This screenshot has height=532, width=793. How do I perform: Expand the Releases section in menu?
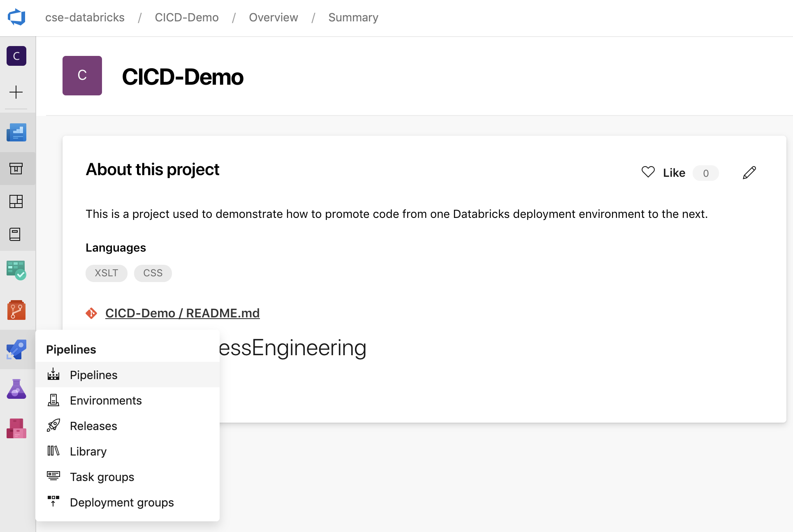93,426
